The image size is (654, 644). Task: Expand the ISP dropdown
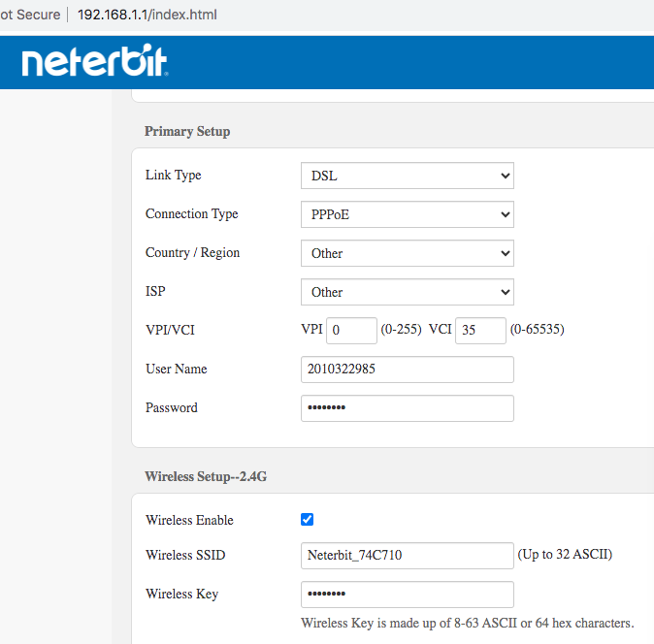point(408,292)
